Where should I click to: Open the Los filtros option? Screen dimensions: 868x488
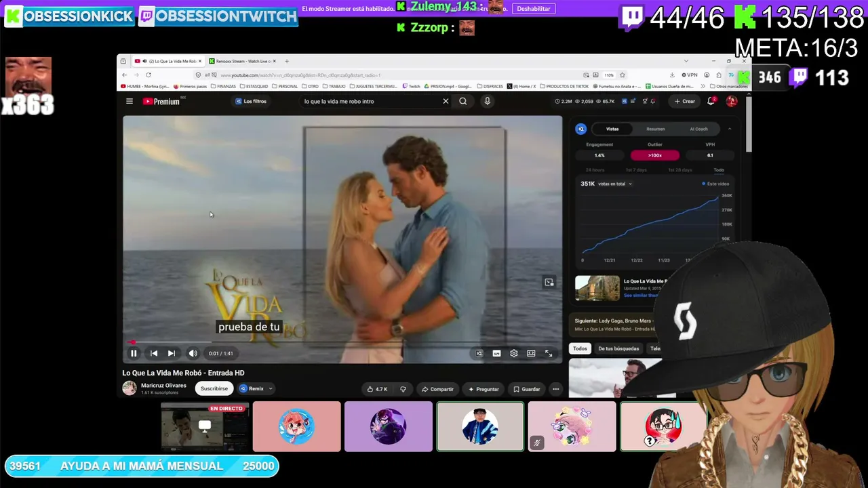[251, 101]
